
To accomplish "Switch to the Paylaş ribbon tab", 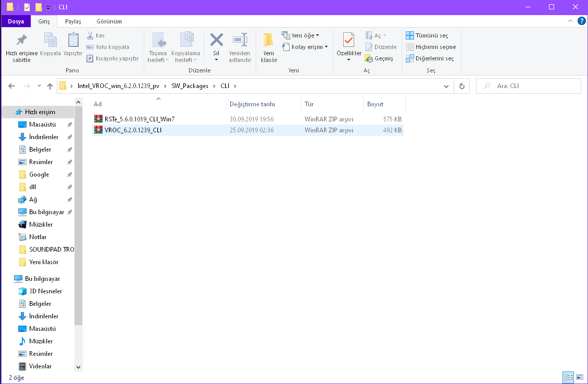I will [x=73, y=21].
